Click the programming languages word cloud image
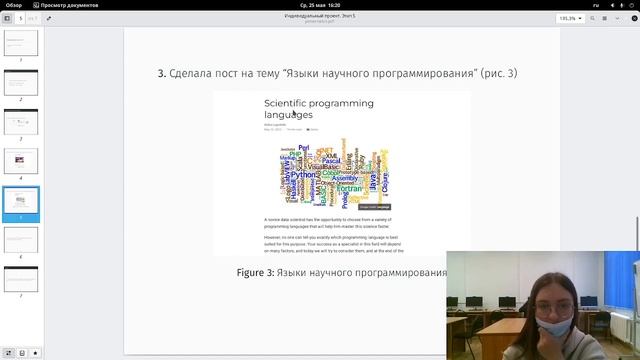The width and height of the screenshot is (640, 360). click(x=335, y=174)
